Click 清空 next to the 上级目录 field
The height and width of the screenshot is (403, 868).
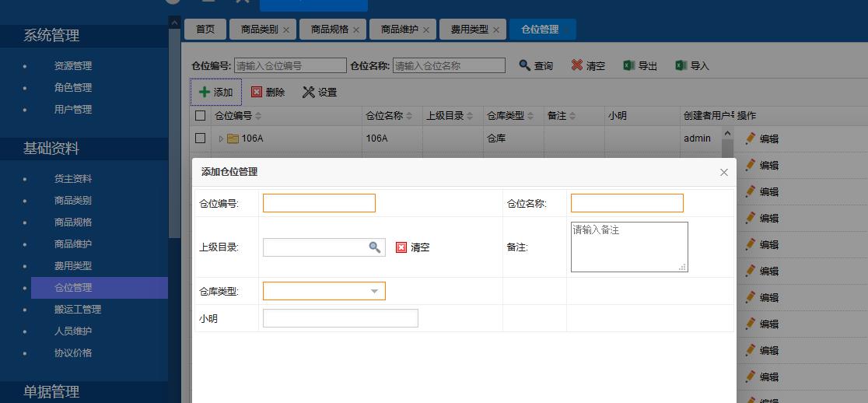pos(413,247)
